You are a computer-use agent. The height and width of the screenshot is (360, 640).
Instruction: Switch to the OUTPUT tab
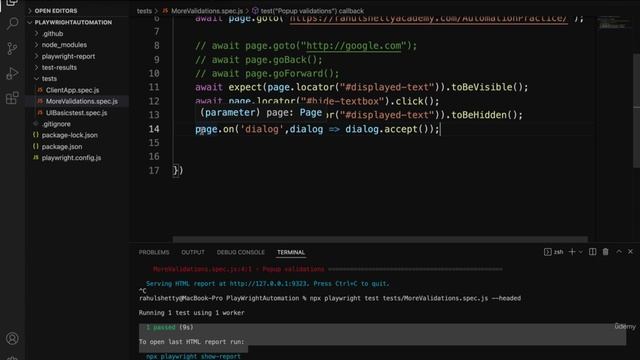(193, 252)
